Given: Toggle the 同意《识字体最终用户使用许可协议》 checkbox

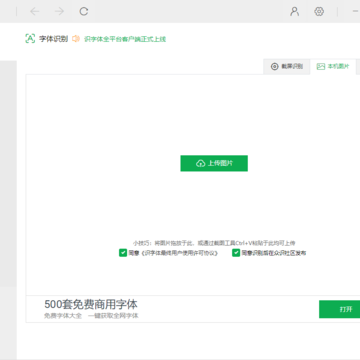Looking at the screenshot, I should coord(123,253).
